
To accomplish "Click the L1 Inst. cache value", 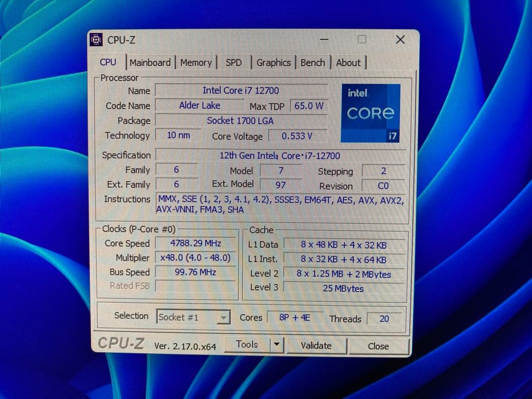I will click(x=344, y=260).
